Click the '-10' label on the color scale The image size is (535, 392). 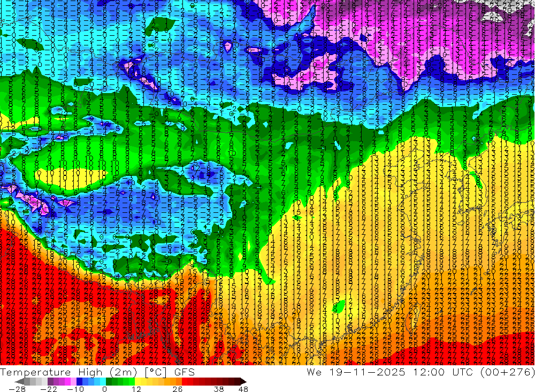[x=75, y=389]
